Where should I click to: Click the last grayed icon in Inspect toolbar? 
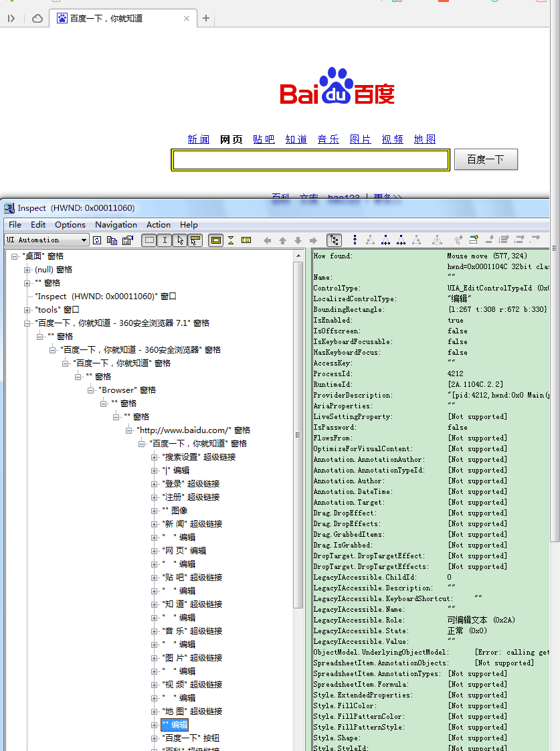(x=535, y=238)
